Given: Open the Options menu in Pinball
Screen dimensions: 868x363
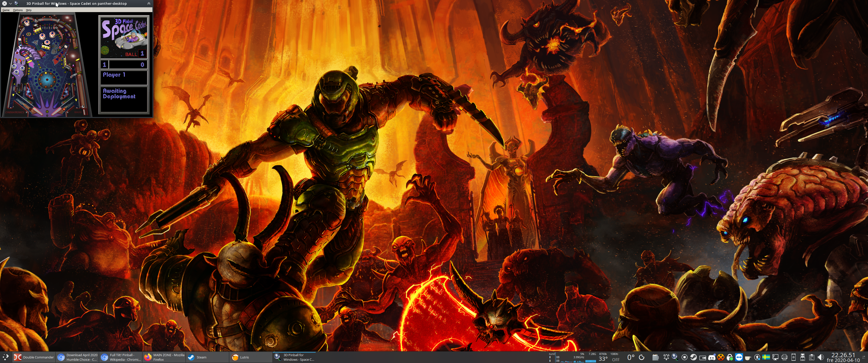Looking at the screenshot, I should 17,10.
